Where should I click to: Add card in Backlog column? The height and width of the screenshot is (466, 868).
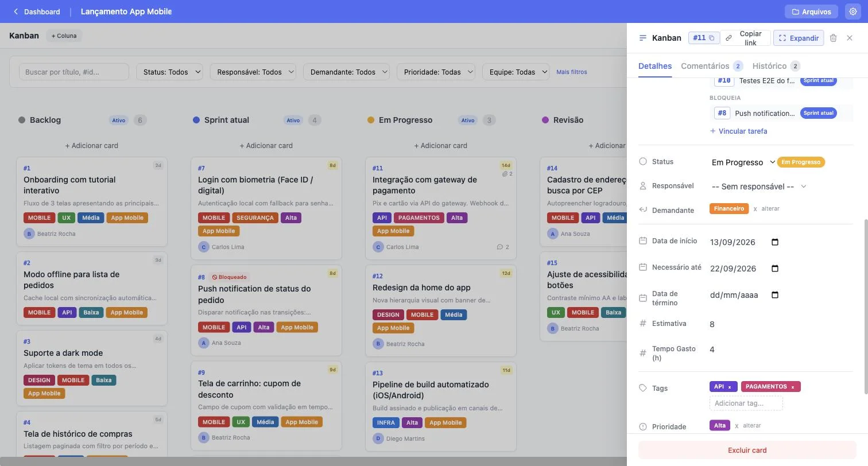(x=92, y=146)
